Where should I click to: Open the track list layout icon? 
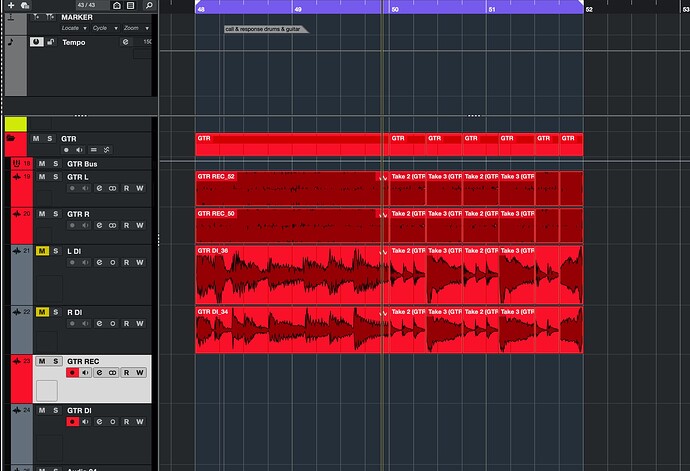coord(131,5)
